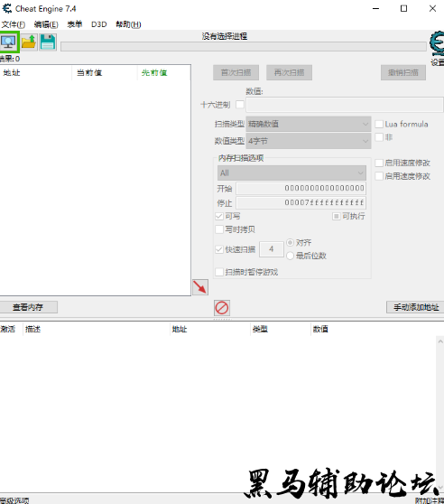
Task: Open the 编辑(E) menu
Action: coord(46,24)
